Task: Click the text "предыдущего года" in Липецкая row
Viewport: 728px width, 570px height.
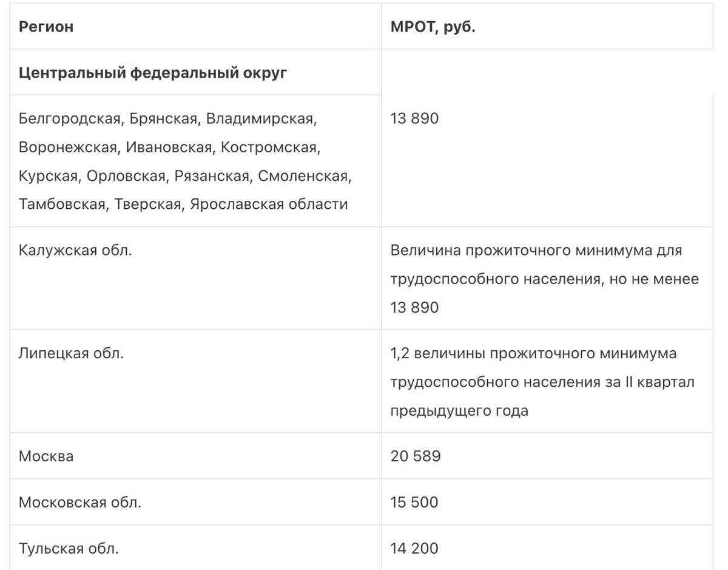Action: click(459, 411)
